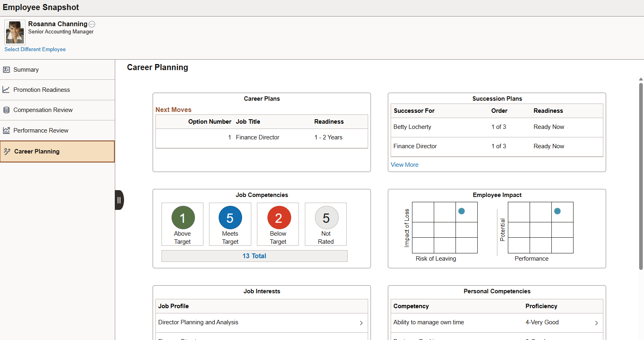Click the 13 Total competencies link
Viewport: 644px width, 340px height.
coord(254,256)
